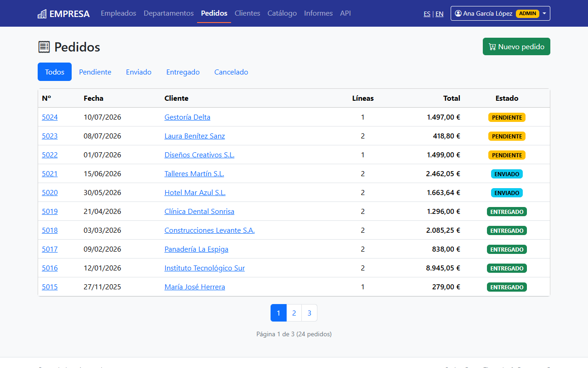Open the Ana García López user dropdown
The width and height of the screenshot is (588, 368).
coord(500,13)
